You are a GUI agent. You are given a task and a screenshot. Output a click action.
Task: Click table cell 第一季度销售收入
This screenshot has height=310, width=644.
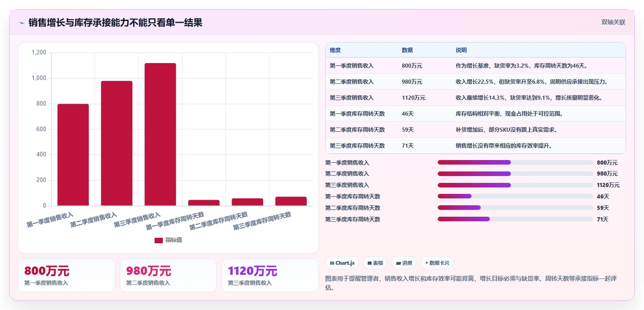[x=352, y=66]
